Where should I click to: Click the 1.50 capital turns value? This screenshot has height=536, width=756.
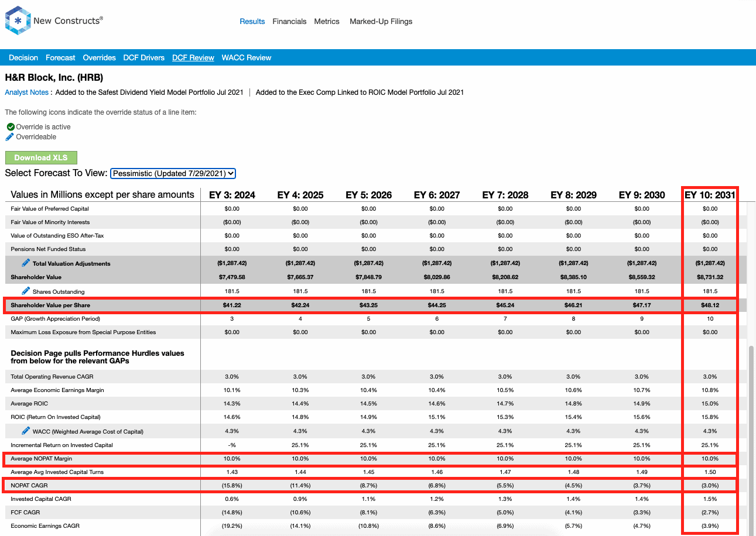[710, 472]
